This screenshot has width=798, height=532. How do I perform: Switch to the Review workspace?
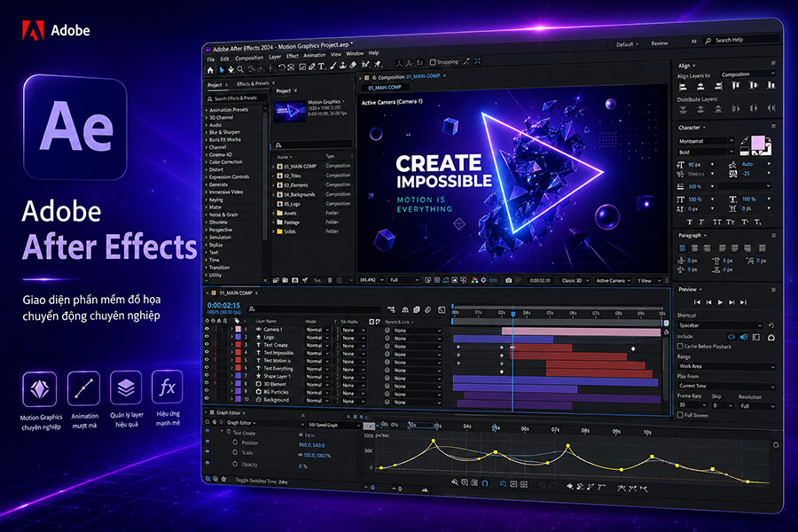(x=660, y=43)
